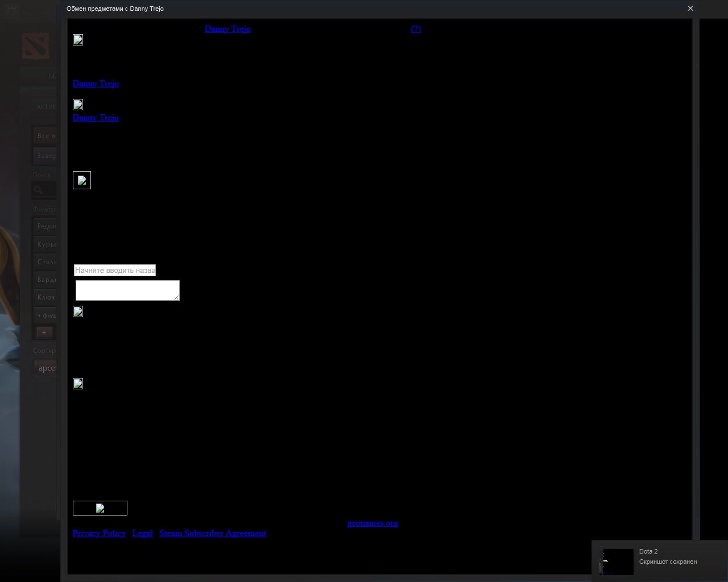Viewport: 728px width, 582px height.
Task: Open the Steam Subscriber Agreement link
Action: 213,533
